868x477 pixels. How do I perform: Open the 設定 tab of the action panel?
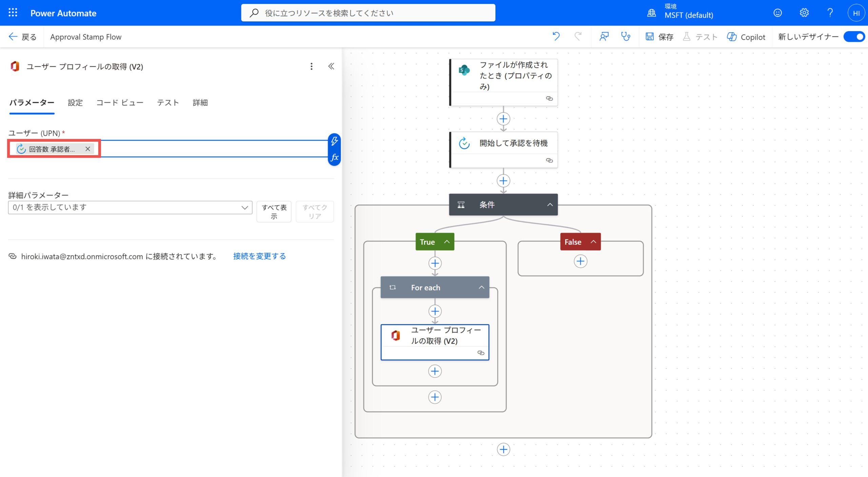(75, 103)
